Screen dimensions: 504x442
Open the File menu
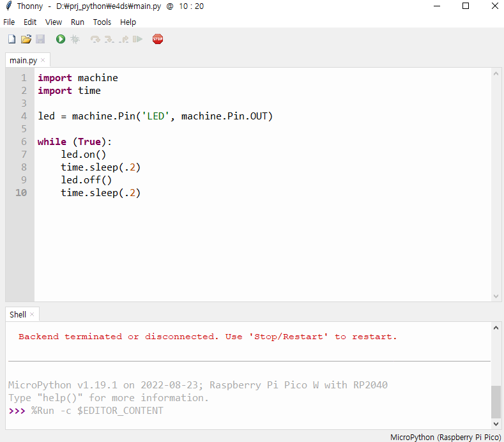(9, 22)
